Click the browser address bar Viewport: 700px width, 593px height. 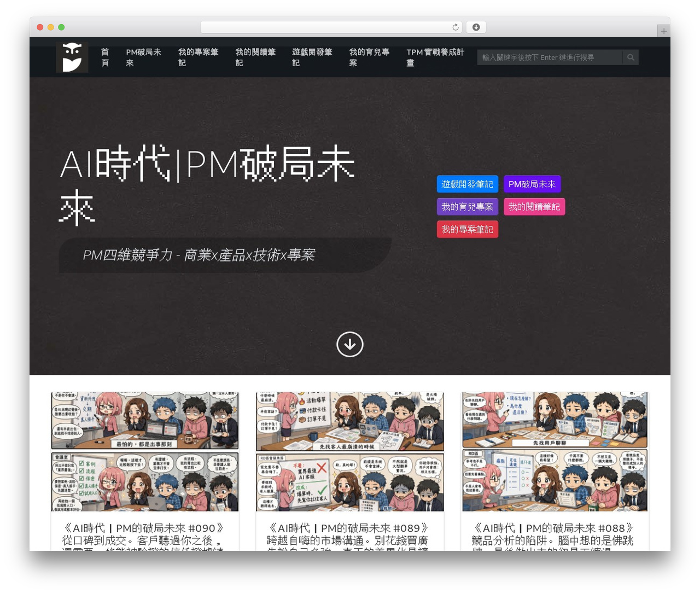click(x=331, y=27)
